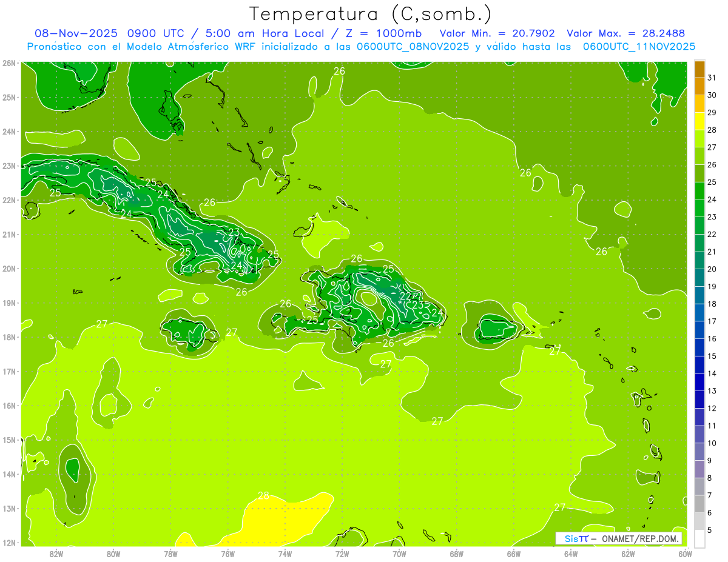
Task: Click the '70W' longitude axis label
Action: (x=399, y=554)
